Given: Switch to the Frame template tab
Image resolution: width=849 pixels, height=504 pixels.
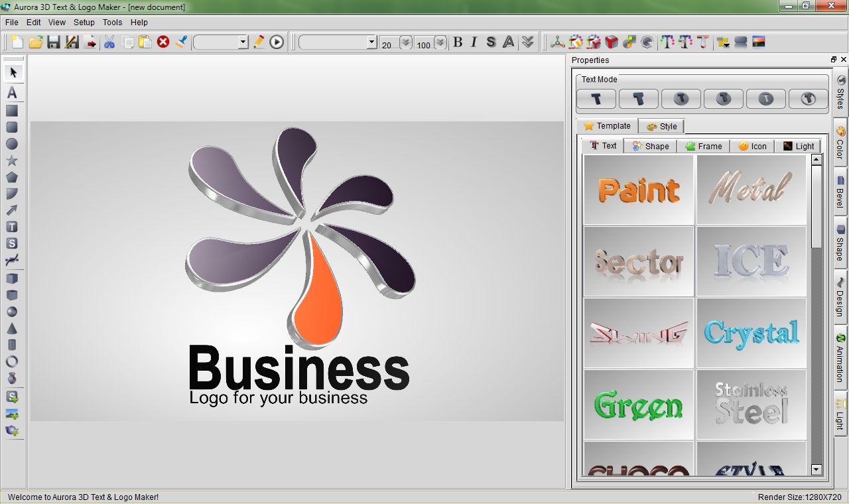Looking at the screenshot, I should 703,146.
